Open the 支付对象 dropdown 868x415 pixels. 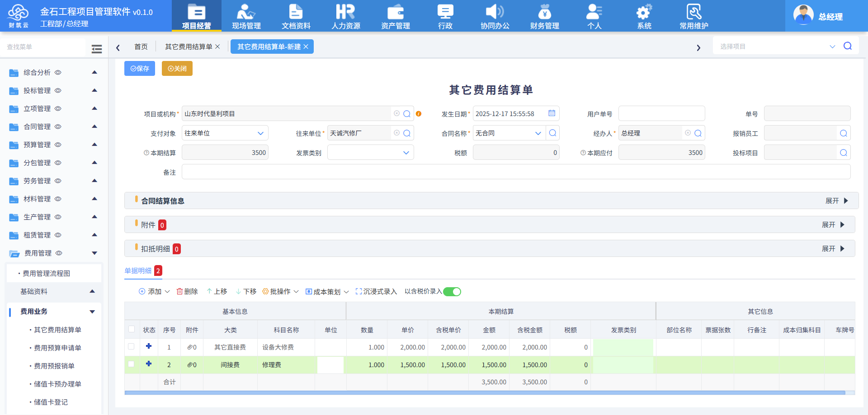[x=260, y=133]
